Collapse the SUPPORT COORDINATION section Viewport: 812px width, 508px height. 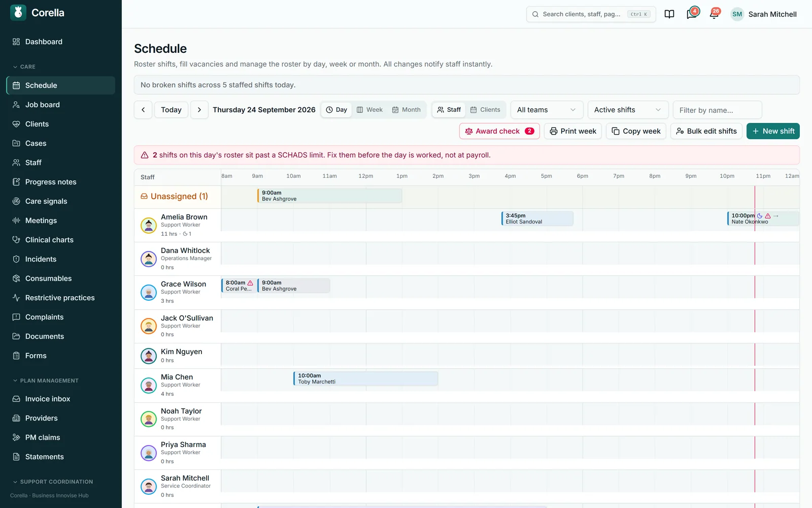[x=53, y=482]
